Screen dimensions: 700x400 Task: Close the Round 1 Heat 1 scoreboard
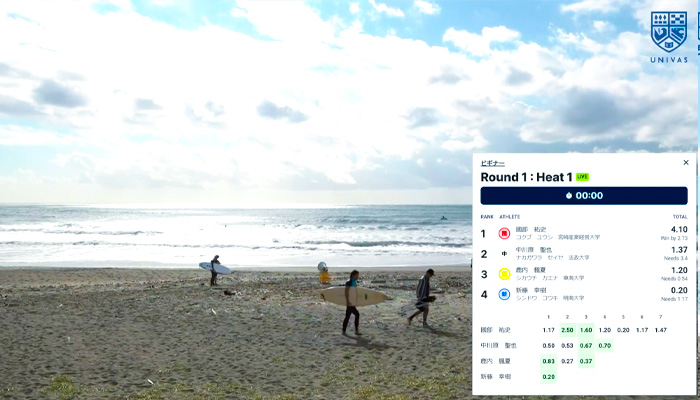pos(686,162)
